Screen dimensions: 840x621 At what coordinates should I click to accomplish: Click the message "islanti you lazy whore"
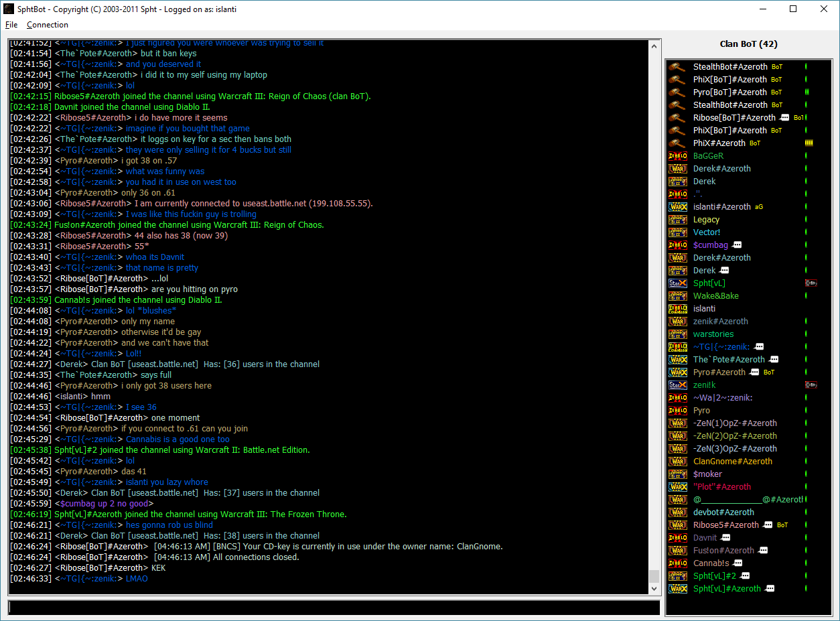tap(167, 482)
